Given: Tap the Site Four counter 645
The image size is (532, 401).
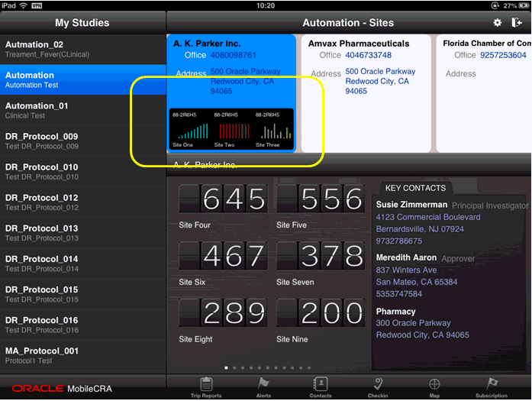Looking at the screenshot, I should tap(223, 199).
